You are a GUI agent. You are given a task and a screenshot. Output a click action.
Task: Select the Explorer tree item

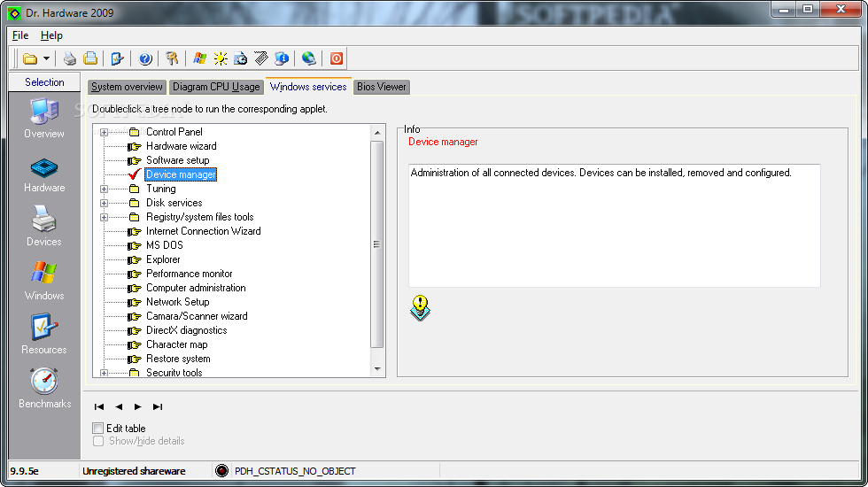click(163, 259)
